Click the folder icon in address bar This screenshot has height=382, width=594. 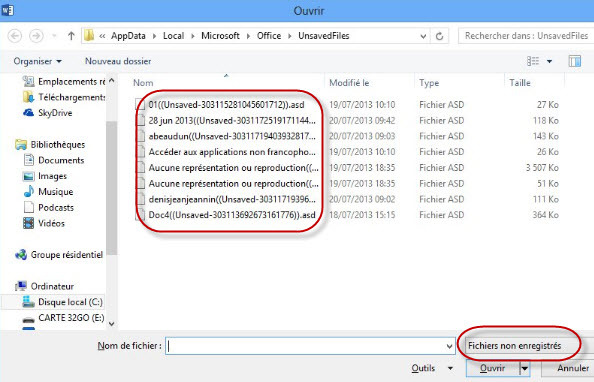(x=89, y=36)
